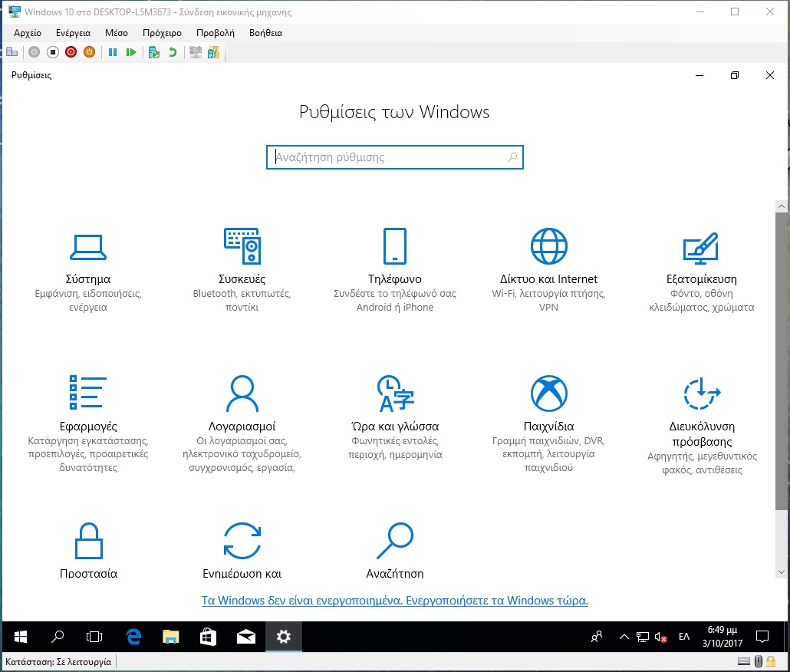Open the guest Windows Start menu
790x672 pixels.
(x=21, y=637)
